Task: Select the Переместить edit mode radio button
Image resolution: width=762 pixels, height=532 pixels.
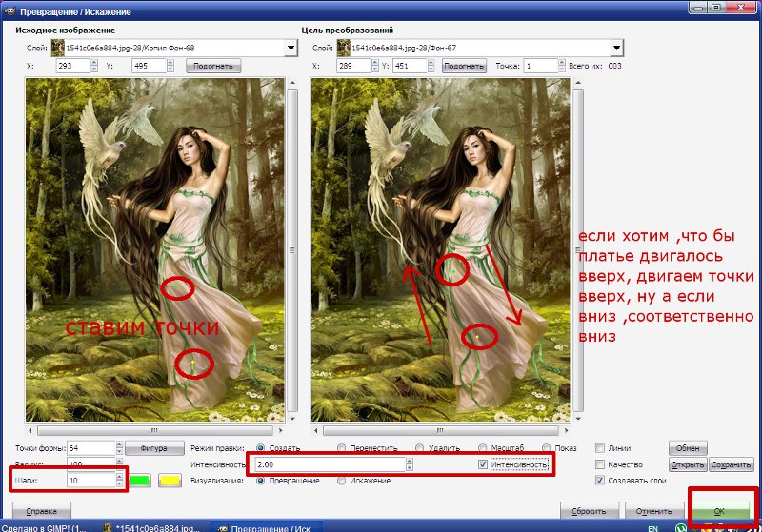Action: point(342,448)
